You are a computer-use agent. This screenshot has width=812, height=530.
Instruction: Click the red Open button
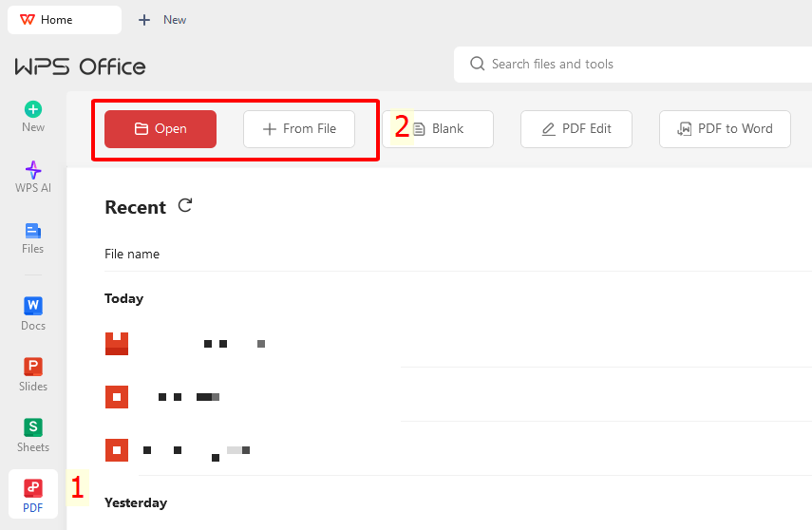click(161, 129)
